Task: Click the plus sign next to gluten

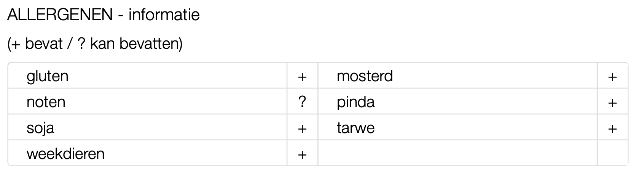Action: coord(302,77)
